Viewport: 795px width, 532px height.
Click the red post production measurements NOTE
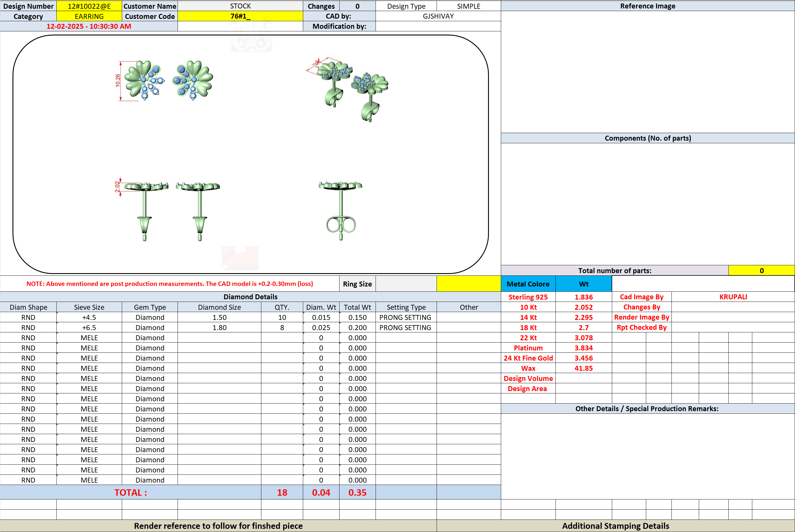coord(170,284)
